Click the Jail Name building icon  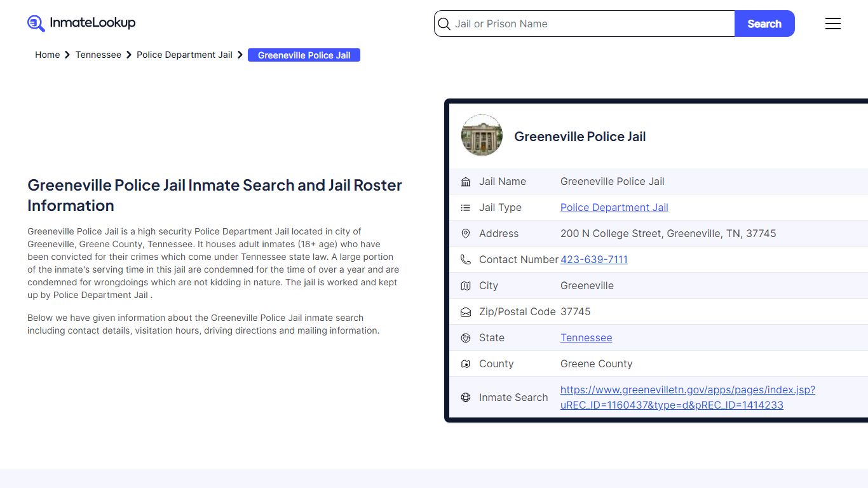[466, 182]
